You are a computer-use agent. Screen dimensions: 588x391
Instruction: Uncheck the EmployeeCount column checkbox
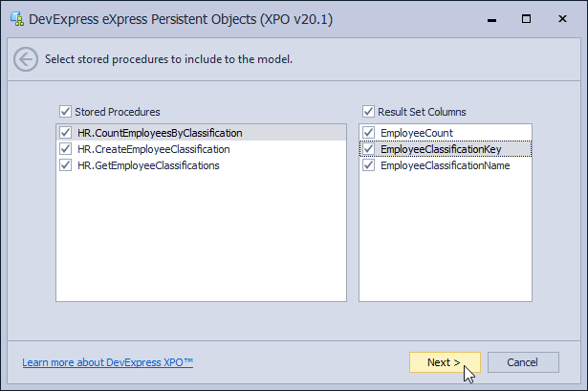point(369,132)
